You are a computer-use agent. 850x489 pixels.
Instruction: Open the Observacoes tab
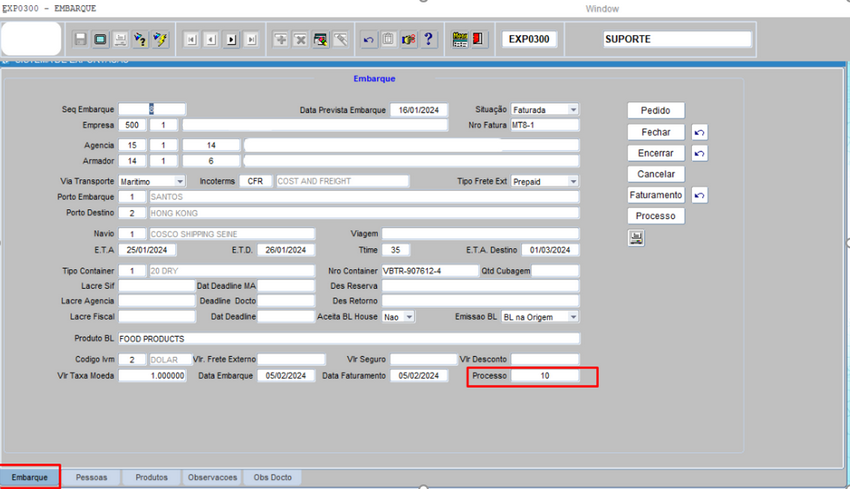click(x=212, y=478)
